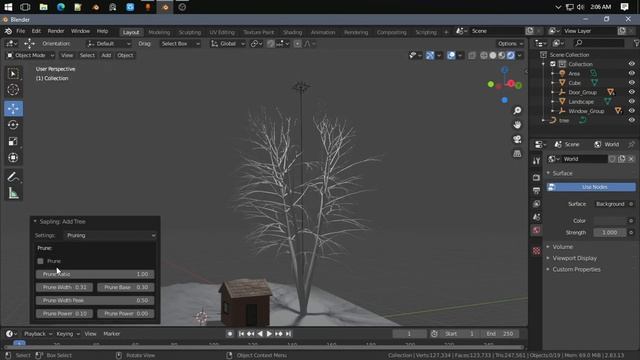Adjust the Strength value field
Image resolution: width=640 pixels, height=360 pixels.
[609, 233]
